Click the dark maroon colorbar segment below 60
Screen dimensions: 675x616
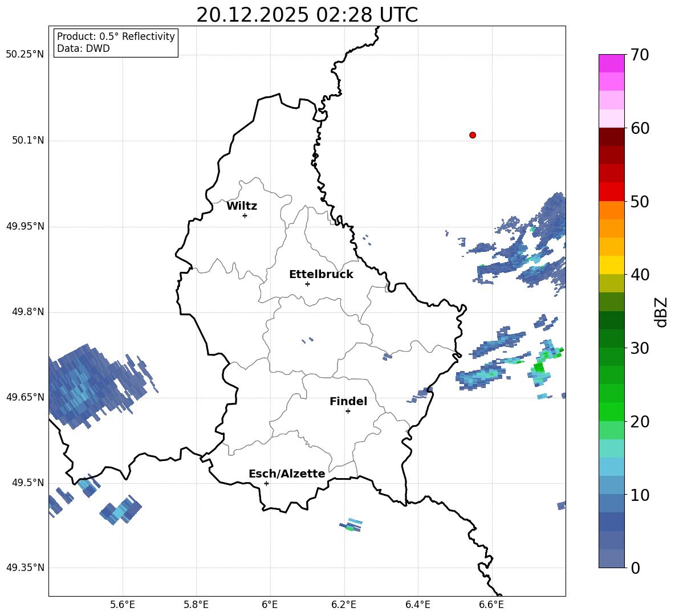click(x=611, y=137)
